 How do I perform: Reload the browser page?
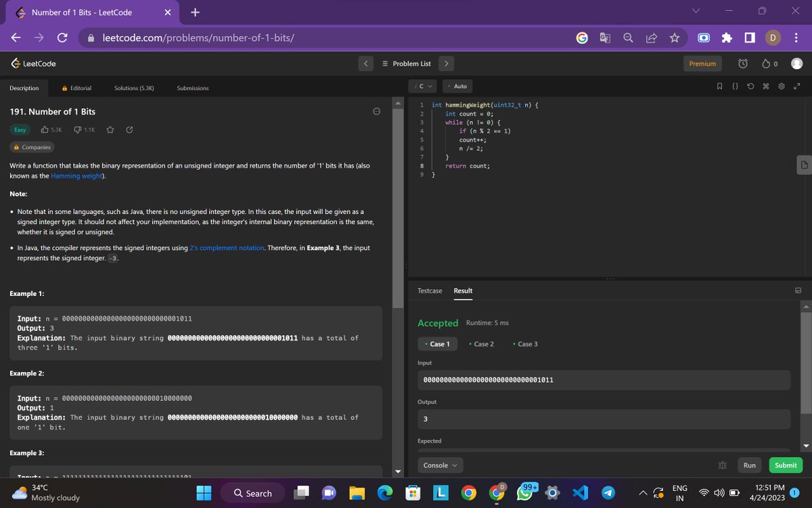[x=62, y=39]
